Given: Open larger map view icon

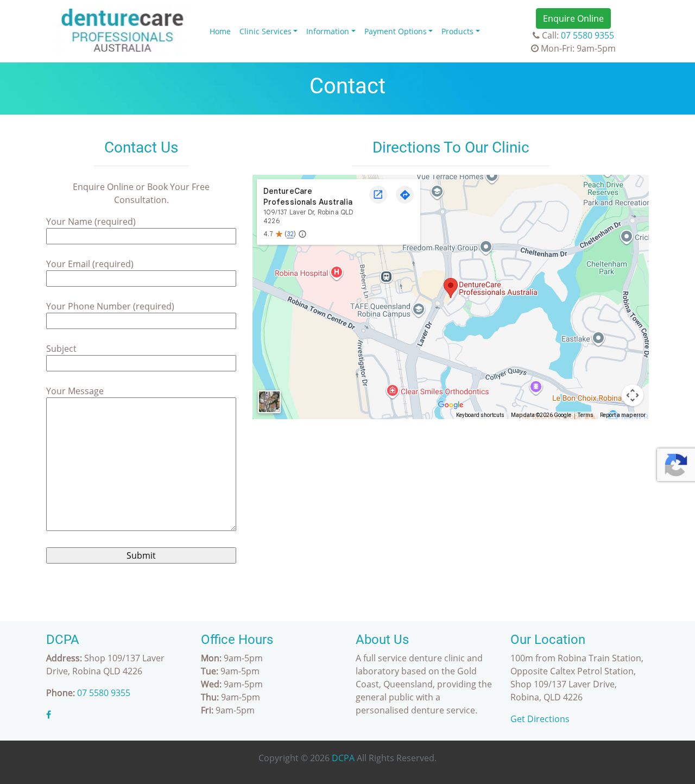Looking at the screenshot, I should 378,194.
